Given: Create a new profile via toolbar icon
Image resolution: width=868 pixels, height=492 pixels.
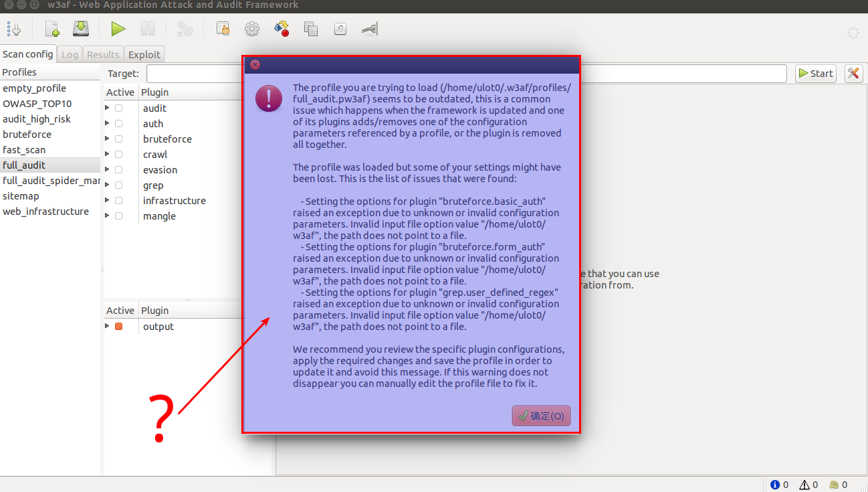Looking at the screenshot, I should [x=52, y=29].
